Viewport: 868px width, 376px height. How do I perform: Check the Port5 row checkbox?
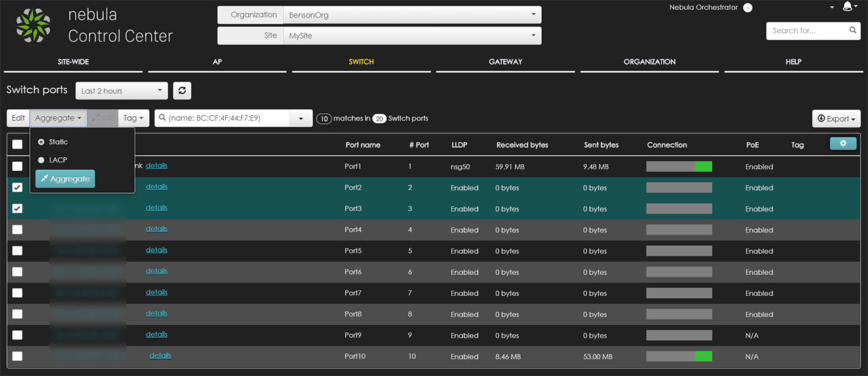18,251
